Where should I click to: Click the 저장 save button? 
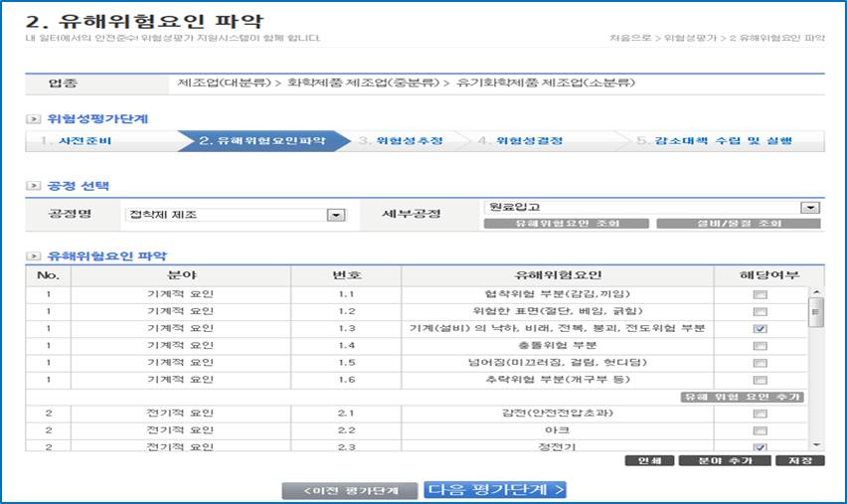(800, 461)
